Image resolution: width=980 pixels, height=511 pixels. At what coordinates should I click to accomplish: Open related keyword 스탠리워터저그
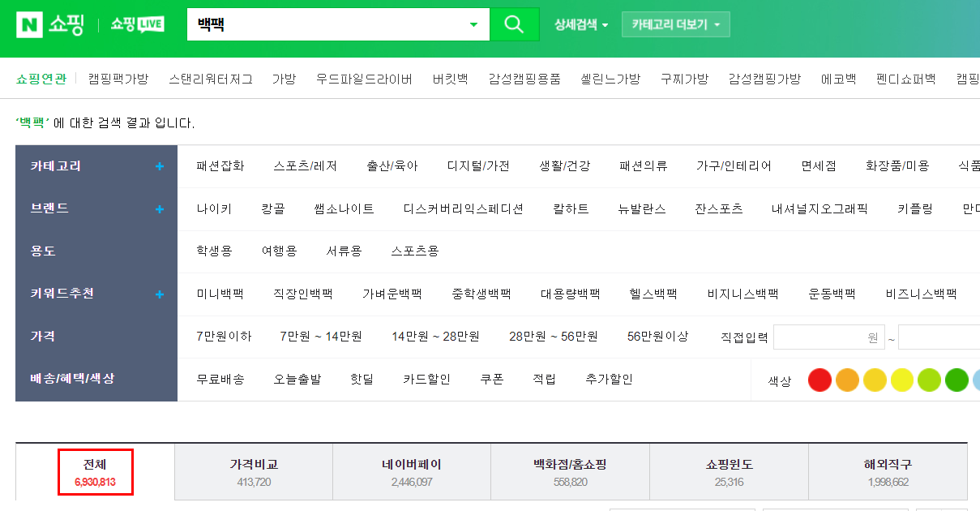(x=211, y=79)
